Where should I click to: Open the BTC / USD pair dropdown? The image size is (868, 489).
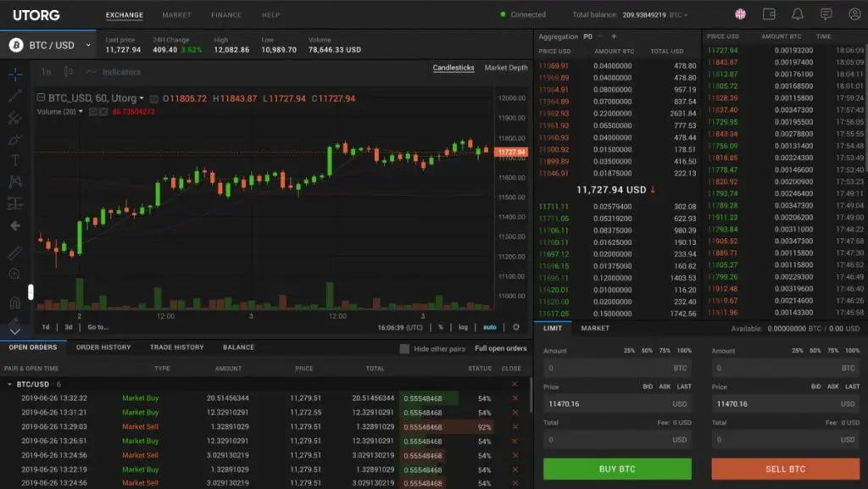[x=49, y=45]
